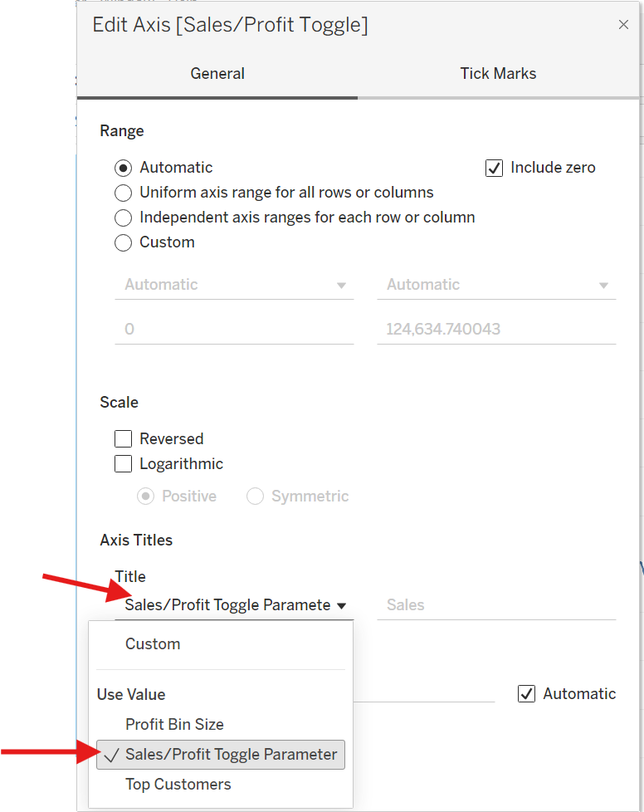Open the left Automatic range dropdown
Viewport: 644px width, 812px height.
(x=234, y=285)
